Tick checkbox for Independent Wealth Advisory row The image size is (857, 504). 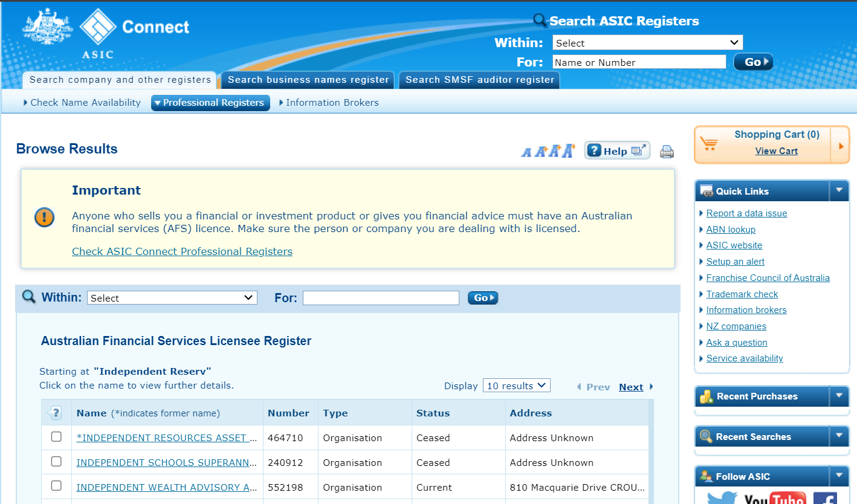click(56, 486)
